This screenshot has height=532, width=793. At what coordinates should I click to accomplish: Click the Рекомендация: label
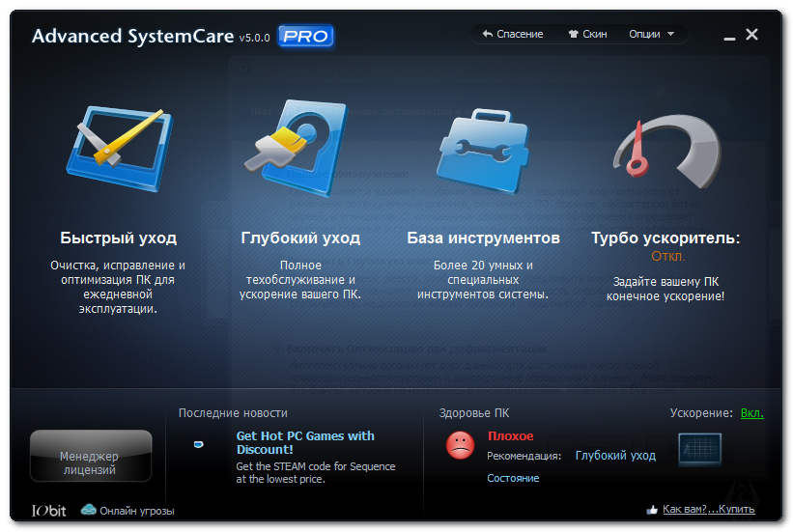(x=524, y=456)
